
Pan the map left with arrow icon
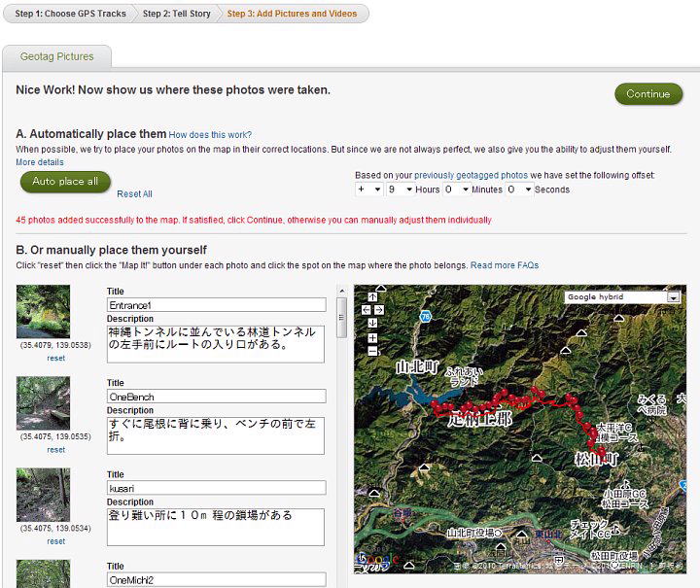tap(367, 310)
